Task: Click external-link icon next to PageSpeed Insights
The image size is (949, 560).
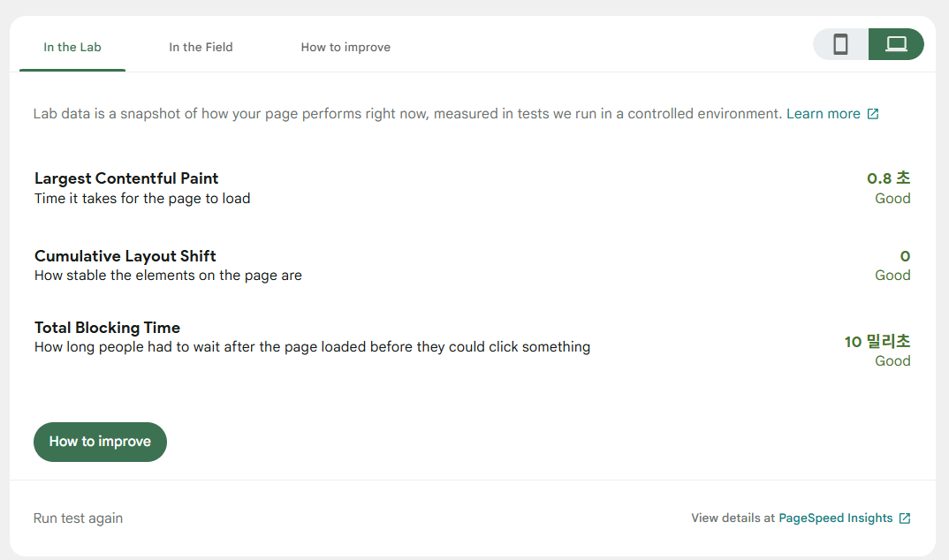Action: click(905, 518)
